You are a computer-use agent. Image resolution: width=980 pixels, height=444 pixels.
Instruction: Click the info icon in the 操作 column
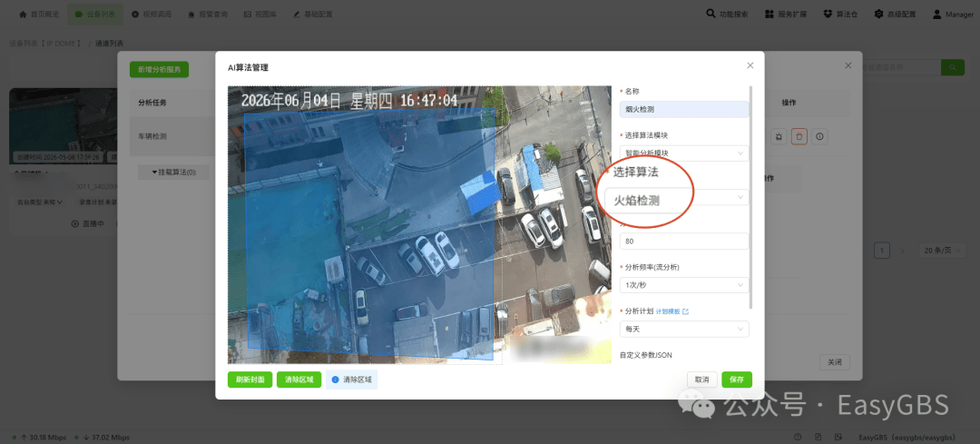819,135
